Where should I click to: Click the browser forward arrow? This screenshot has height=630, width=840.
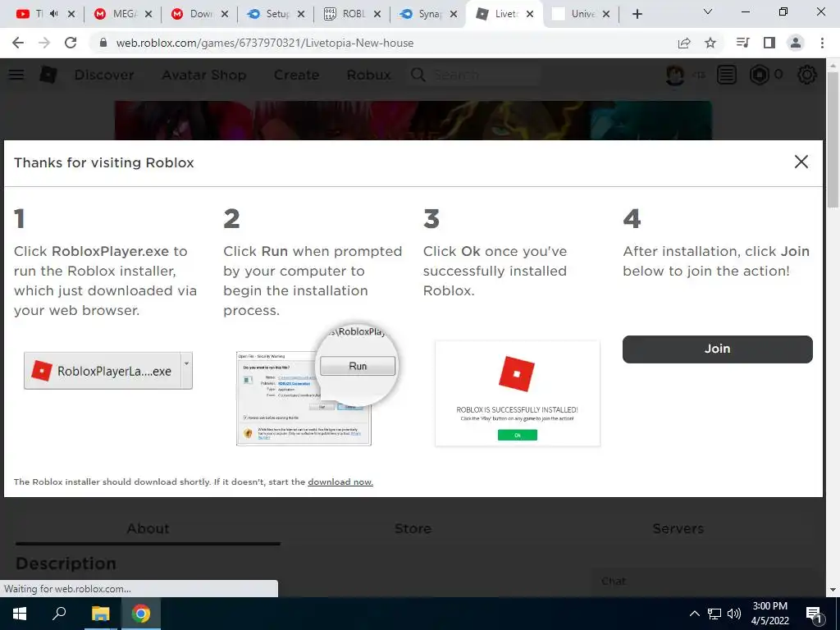point(44,43)
